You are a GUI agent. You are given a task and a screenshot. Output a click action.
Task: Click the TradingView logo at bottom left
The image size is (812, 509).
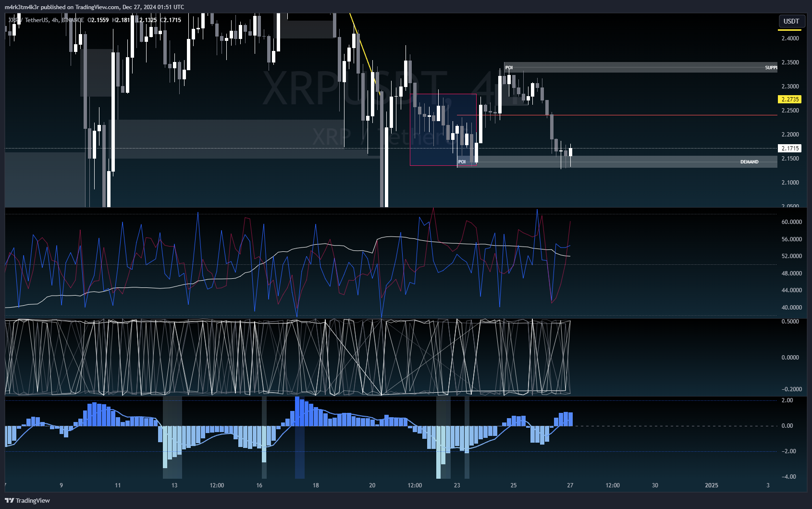tap(27, 500)
